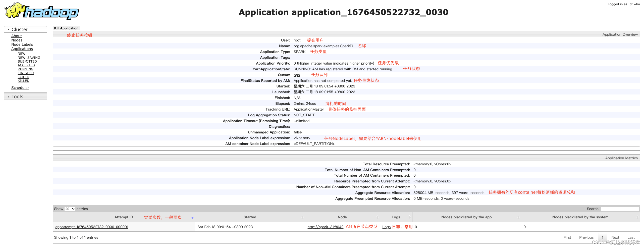
Task: Select page 1 in pagination
Action: [602, 237]
